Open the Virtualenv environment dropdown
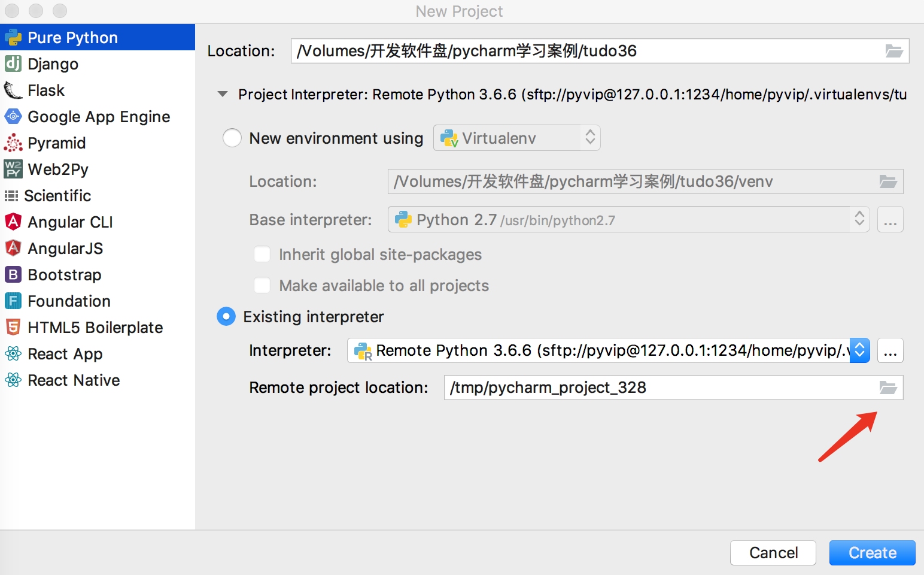The width and height of the screenshot is (924, 575). pyautogui.click(x=516, y=138)
